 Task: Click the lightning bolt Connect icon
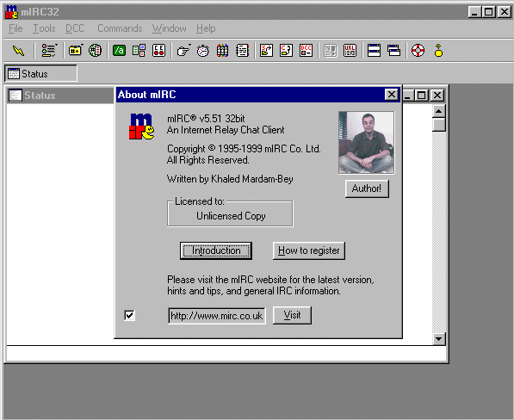[x=18, y=51]
